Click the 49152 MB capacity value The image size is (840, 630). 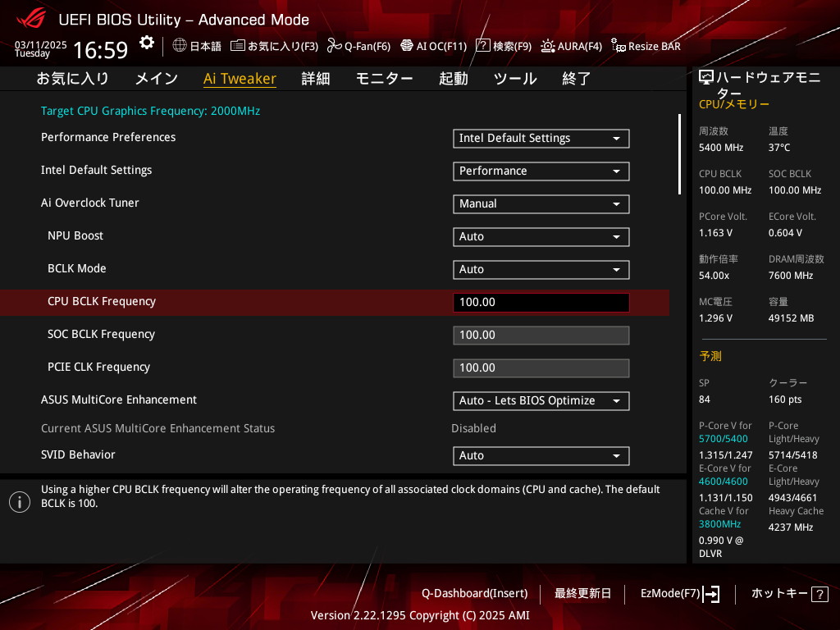click(792, 318)
